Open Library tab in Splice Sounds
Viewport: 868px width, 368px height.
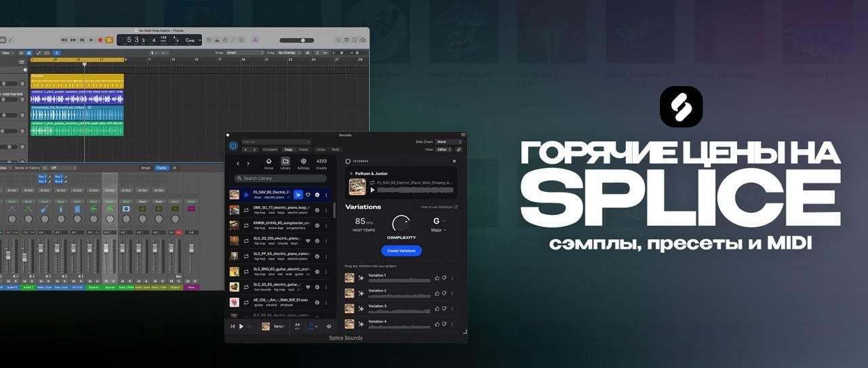point(285,163)
